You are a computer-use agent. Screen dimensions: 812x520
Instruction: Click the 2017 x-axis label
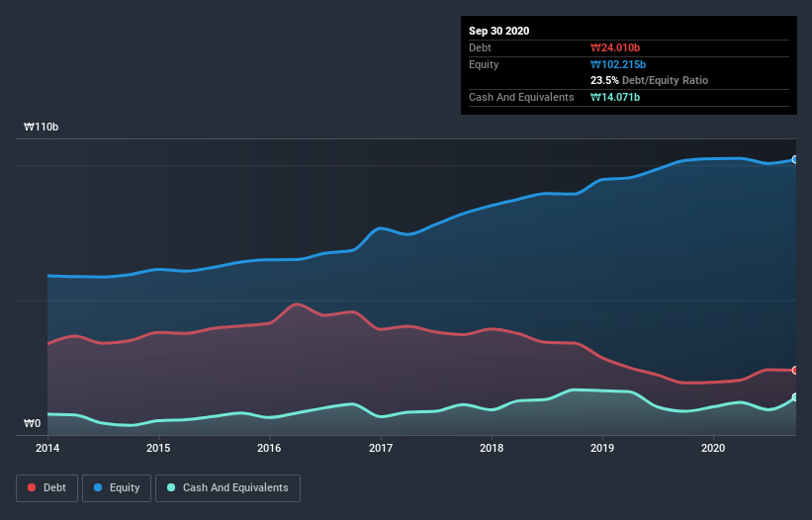[x=381, y=448]
